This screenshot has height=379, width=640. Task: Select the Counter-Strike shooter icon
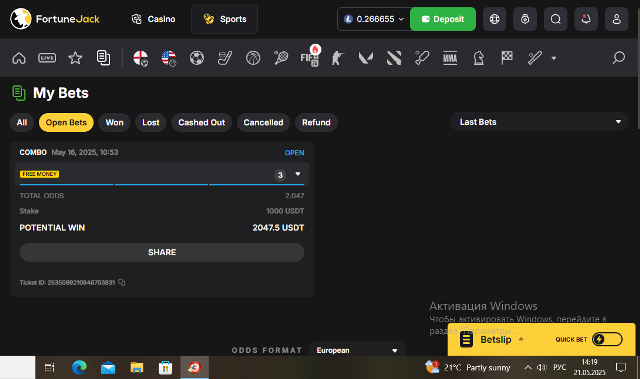click(338, 58)
